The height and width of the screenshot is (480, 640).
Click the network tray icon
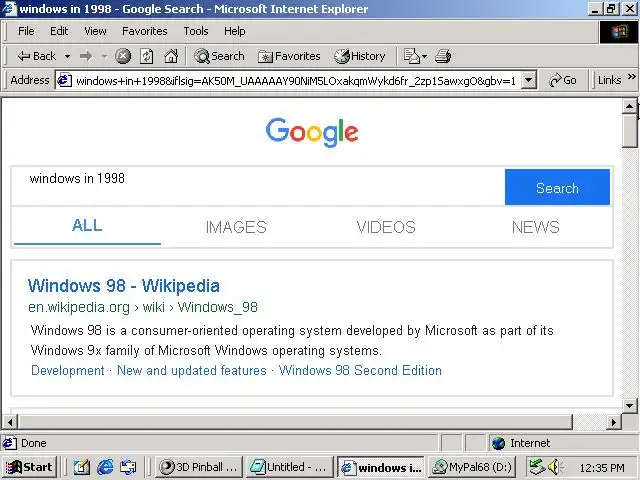[537, 467]
